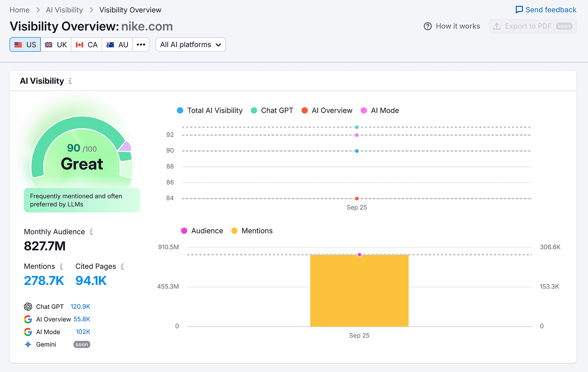Screen dimensions: 588x372
Task: Open the 120.9K Chat GPT mentions link
Action: click(x=80, y=306)
